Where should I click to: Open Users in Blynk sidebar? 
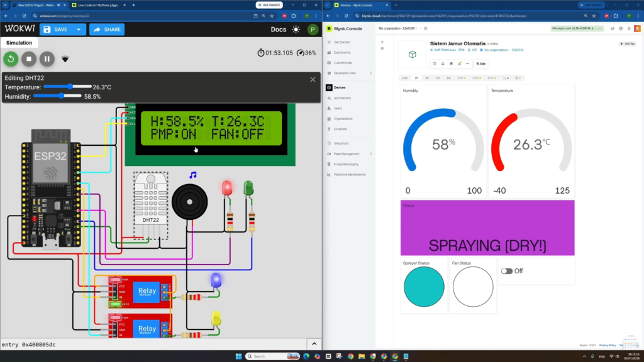click(338, 108)
